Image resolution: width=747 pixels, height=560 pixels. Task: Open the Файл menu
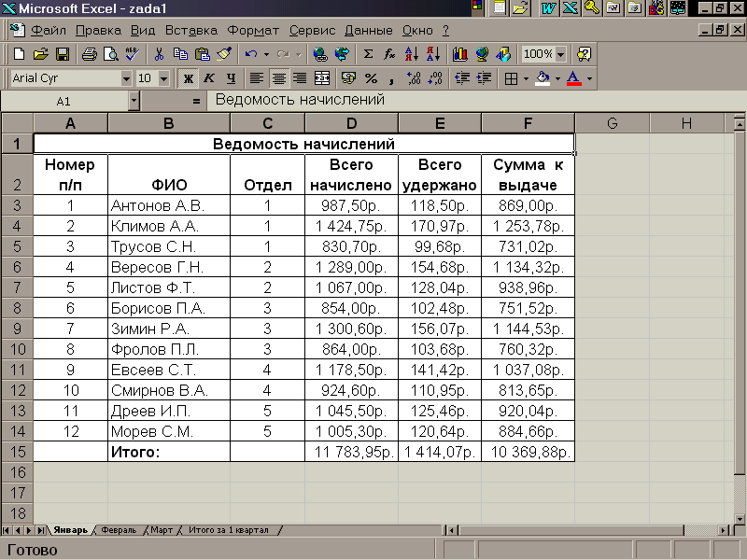point(49,31)
